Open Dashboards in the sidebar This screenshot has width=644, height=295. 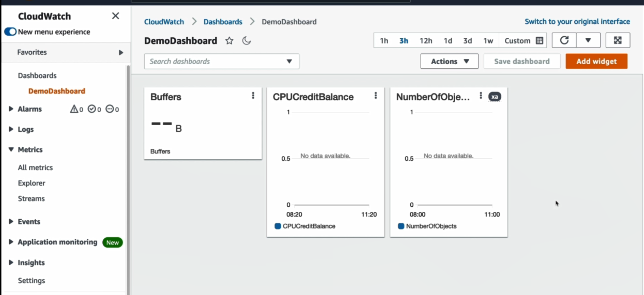tap(37, 75)
